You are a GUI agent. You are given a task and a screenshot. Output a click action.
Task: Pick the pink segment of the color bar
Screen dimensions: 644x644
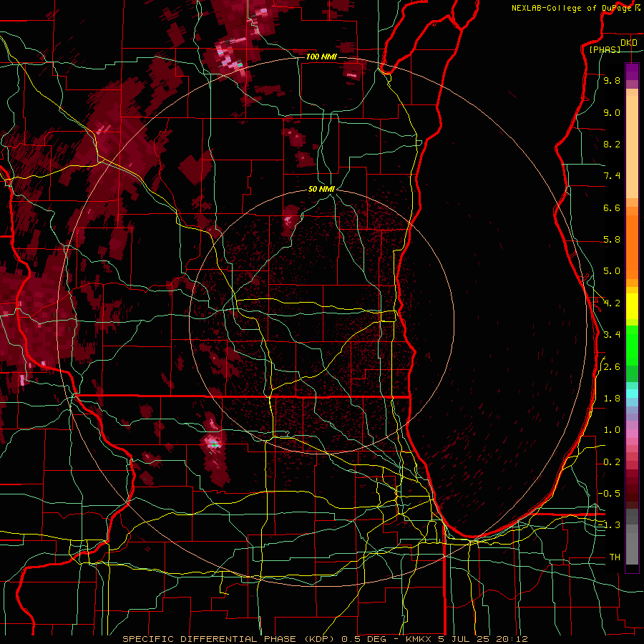tap(632, 434)
